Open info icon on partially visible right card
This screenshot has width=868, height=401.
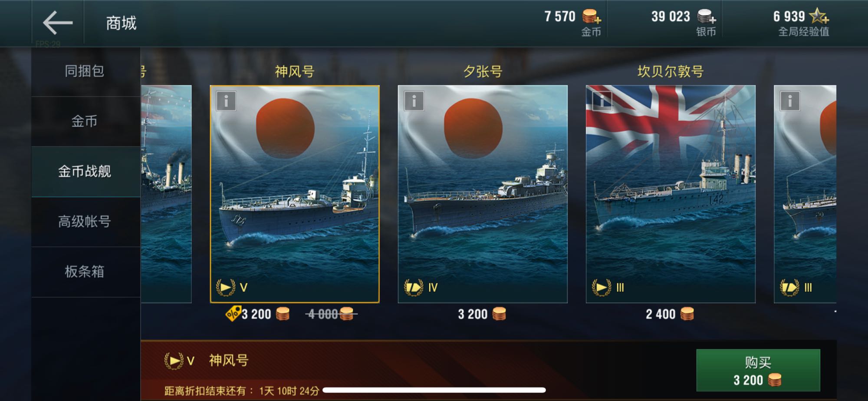789,101
